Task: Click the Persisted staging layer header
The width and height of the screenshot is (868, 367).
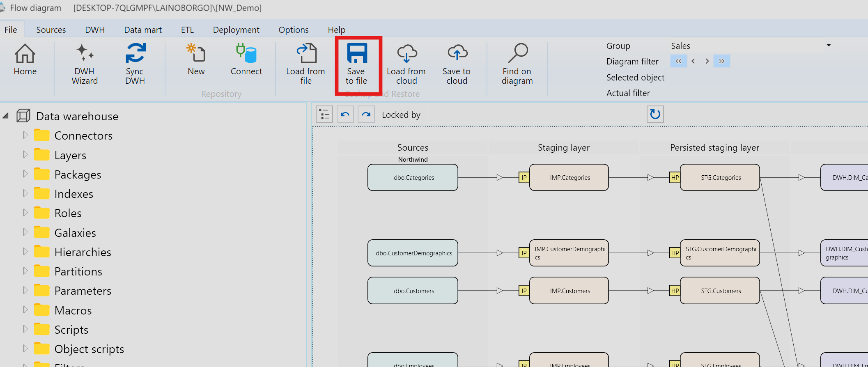Action: click(x=714, y=147)
